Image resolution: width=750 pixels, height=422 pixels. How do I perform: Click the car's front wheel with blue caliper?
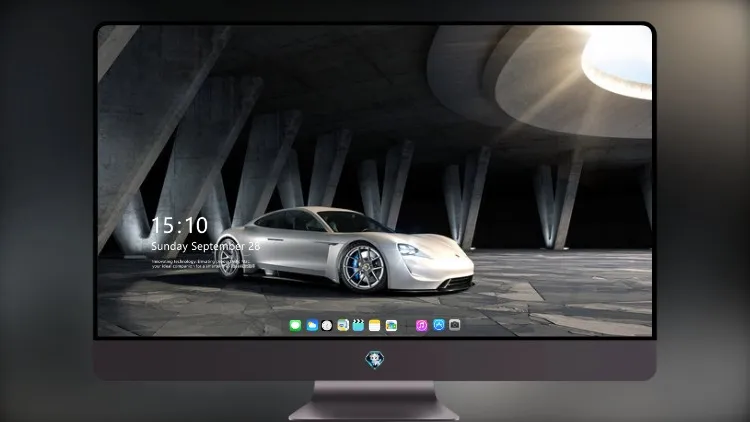(x=363, y=267)
